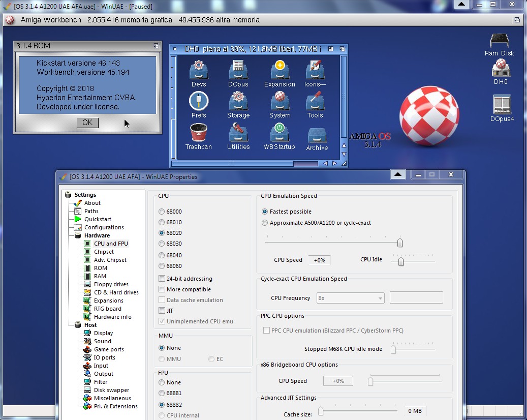The height and width of the screenshot is (420, 527).
Task: Click the Ram Disk desktop icon
Action: 499,42
